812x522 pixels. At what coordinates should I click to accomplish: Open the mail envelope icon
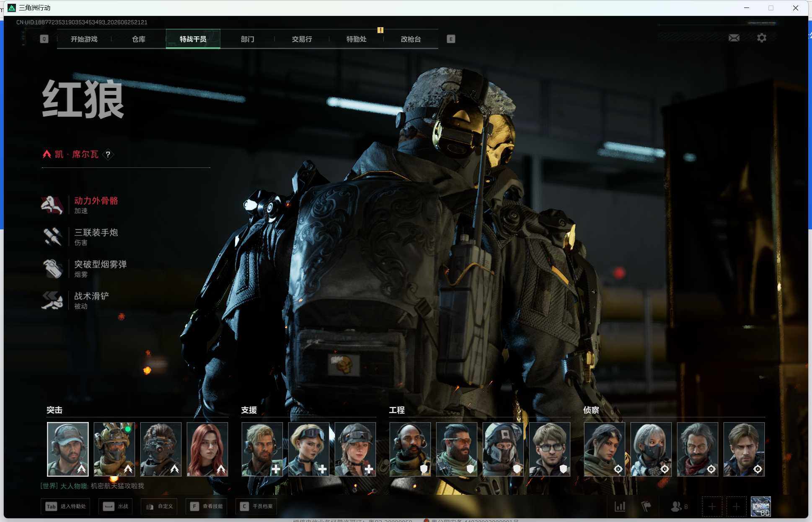734,38
